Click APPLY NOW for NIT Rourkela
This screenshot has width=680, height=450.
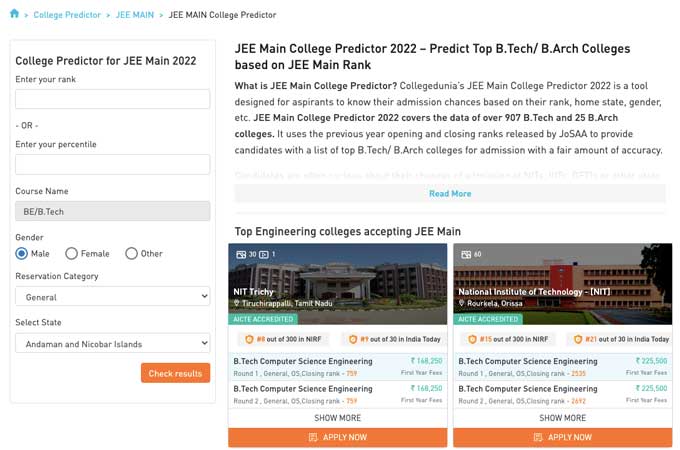562,437
